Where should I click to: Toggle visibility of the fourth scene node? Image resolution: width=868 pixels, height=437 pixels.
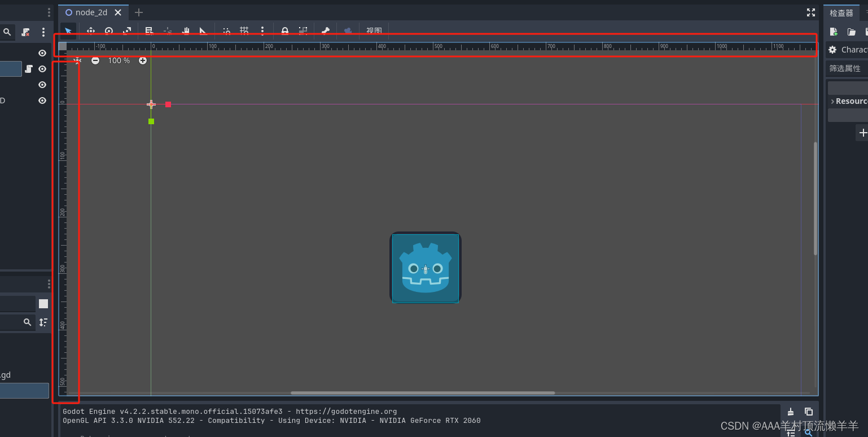[42, 100]
